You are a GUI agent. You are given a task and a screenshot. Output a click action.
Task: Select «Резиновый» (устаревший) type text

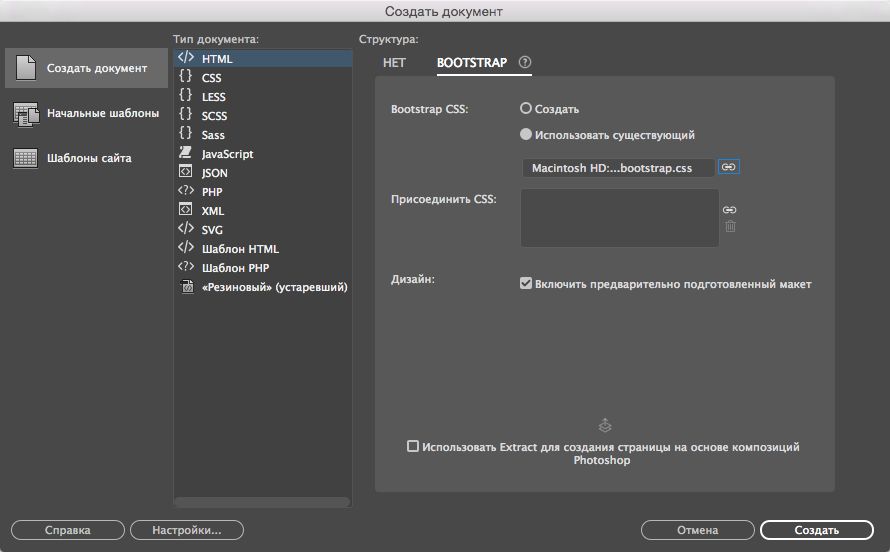[275, 287]
